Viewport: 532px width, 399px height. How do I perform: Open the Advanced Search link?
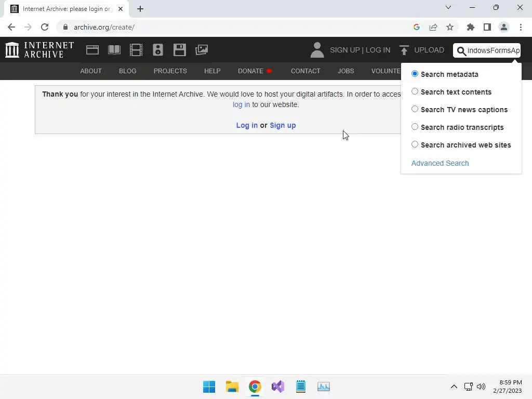pyautogui.click(x=440, y=163)
